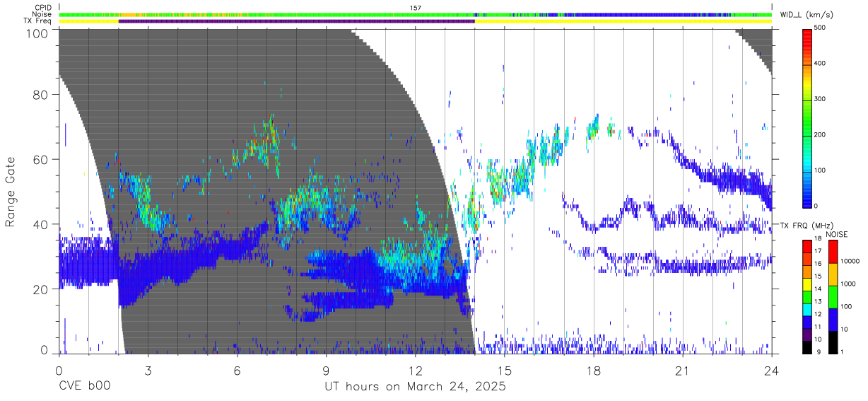Click the 16 tick on the TX FRQ legend

pos(818,265)
